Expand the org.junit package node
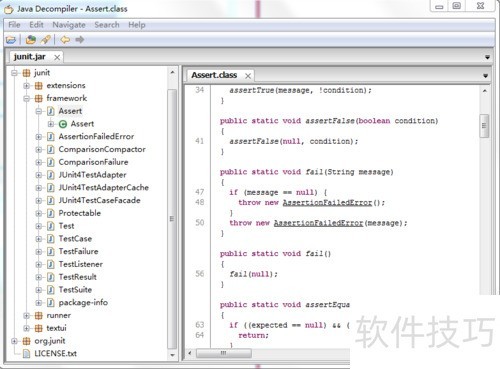 coord(14,341)
